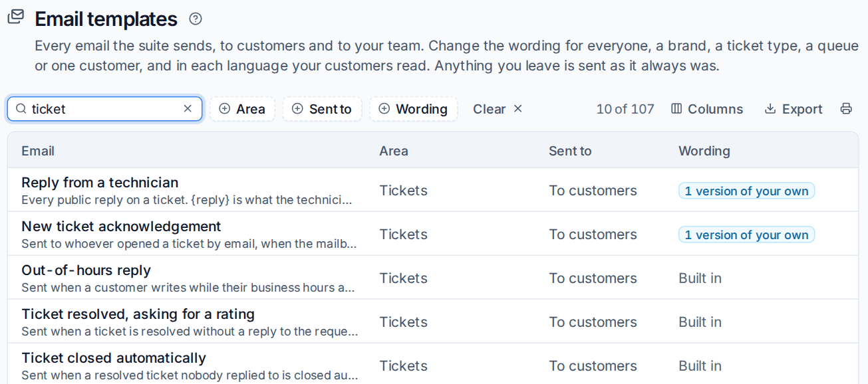Open the help question-mark icon beside Email templates
Viewport: 868px width, 384px height.
196,19
